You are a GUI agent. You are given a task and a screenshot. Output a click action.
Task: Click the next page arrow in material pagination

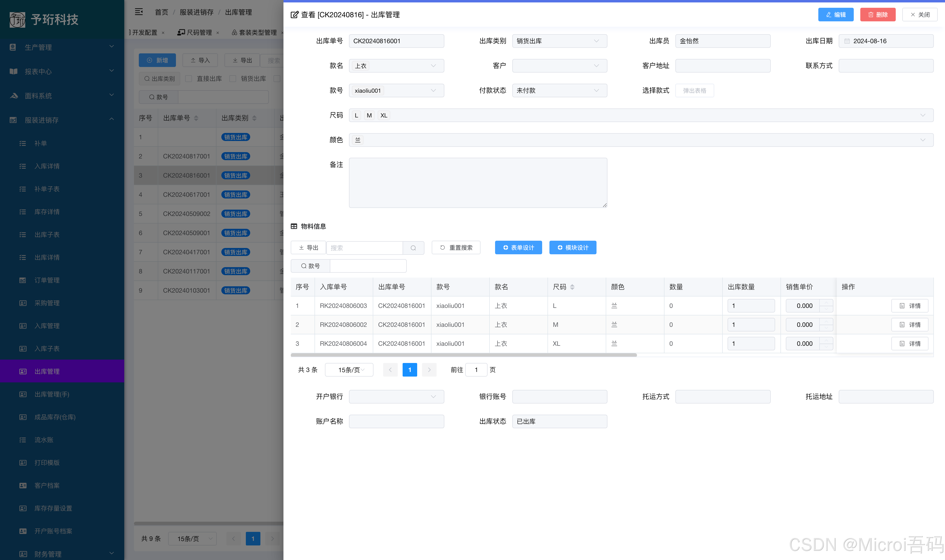(429, 370)
